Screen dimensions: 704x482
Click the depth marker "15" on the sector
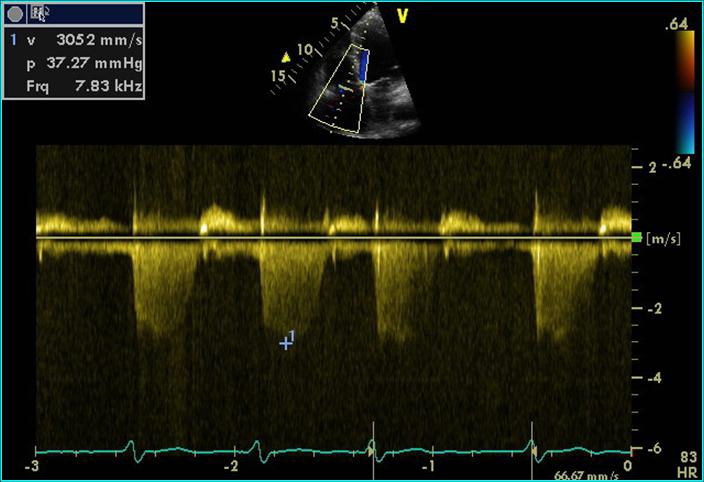tap(278, 76)
